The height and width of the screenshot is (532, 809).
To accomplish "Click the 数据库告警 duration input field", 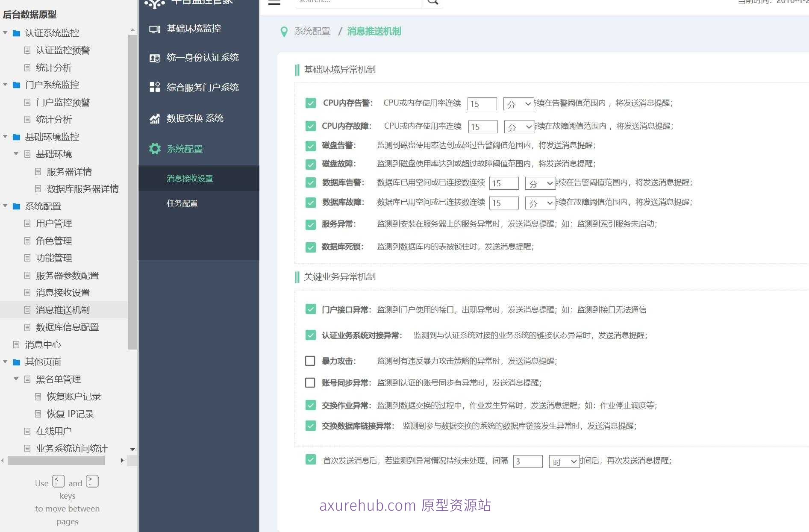I will point(504,183).
